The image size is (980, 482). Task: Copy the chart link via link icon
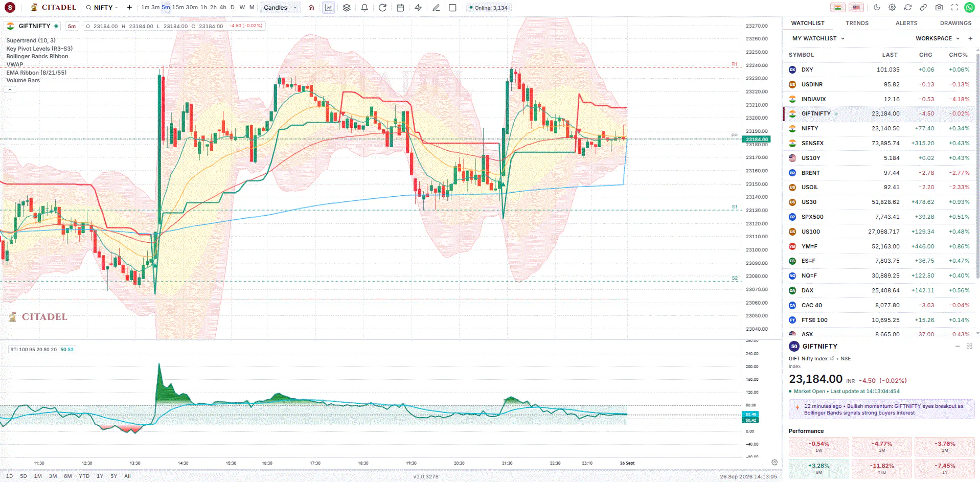point(923,8)
